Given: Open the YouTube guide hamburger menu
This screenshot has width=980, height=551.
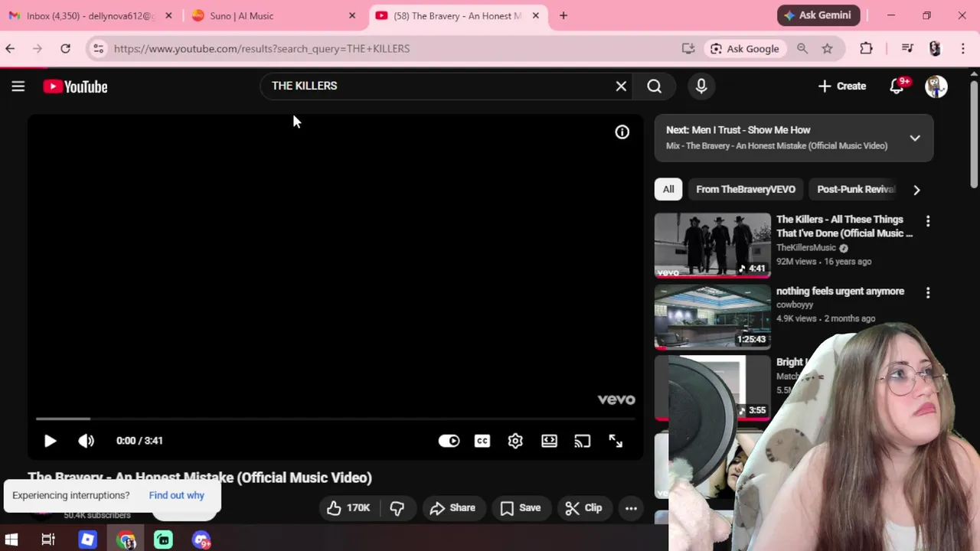Looking at the screenshot, I should pyautogui.click(x=18, y=86).
